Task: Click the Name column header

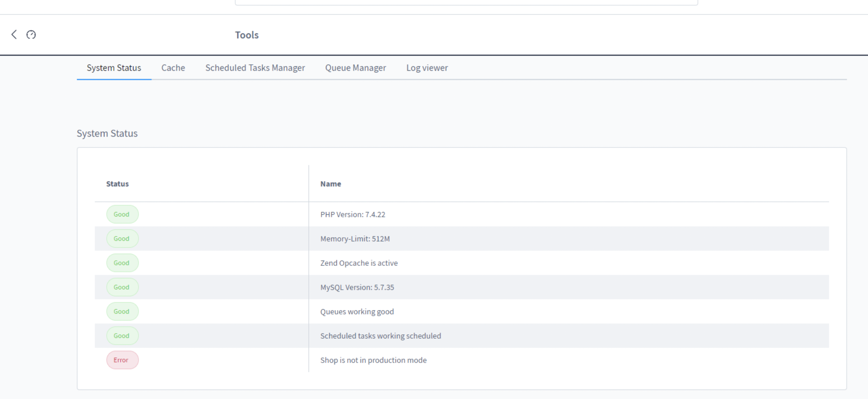Action: tap(331, 184)
